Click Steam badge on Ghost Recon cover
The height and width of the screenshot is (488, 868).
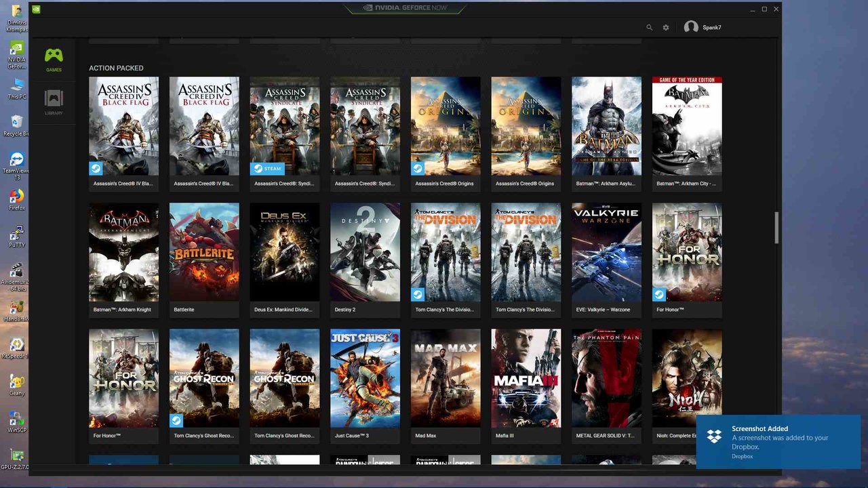(176, 421)
